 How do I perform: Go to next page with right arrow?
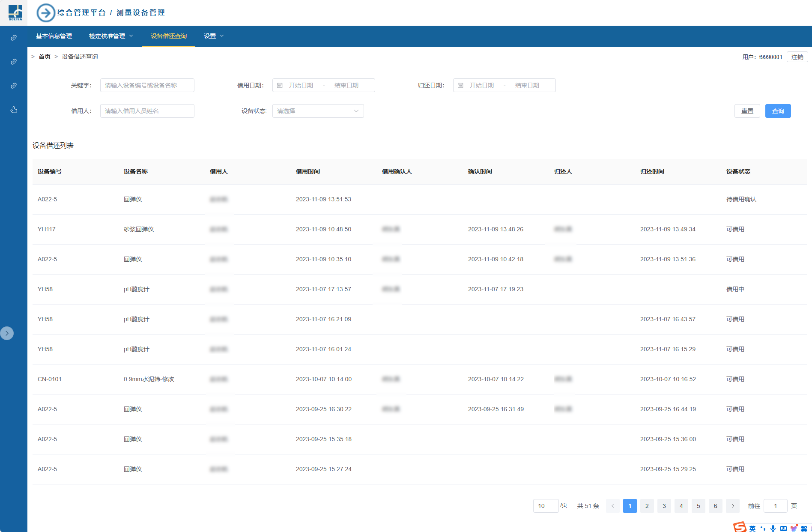732,506
